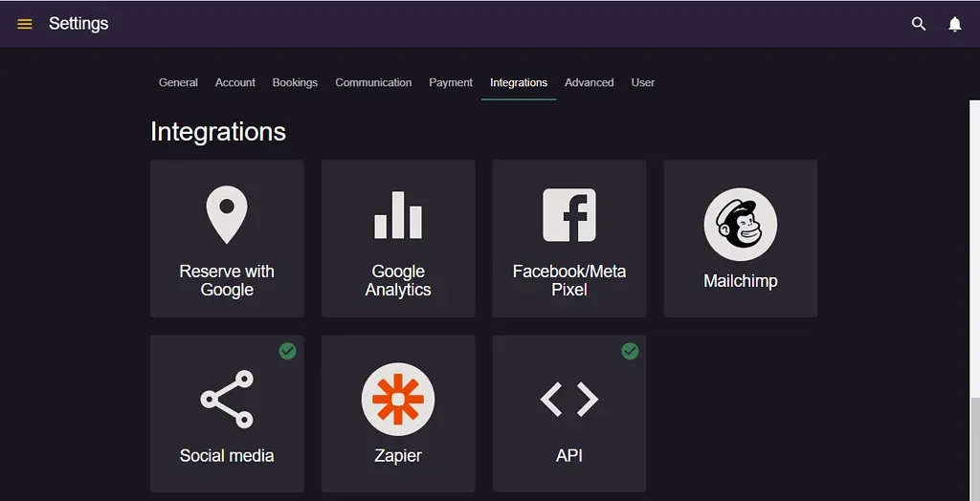The height and width of the screenshot is (501, 980).
Task: Click the Mailchimp monkey logo
Action: point(740,225)
